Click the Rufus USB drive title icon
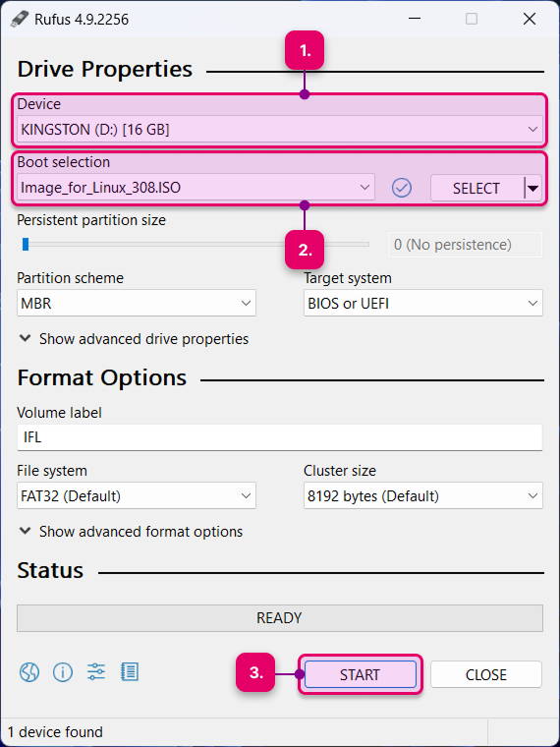 (19, 19)
